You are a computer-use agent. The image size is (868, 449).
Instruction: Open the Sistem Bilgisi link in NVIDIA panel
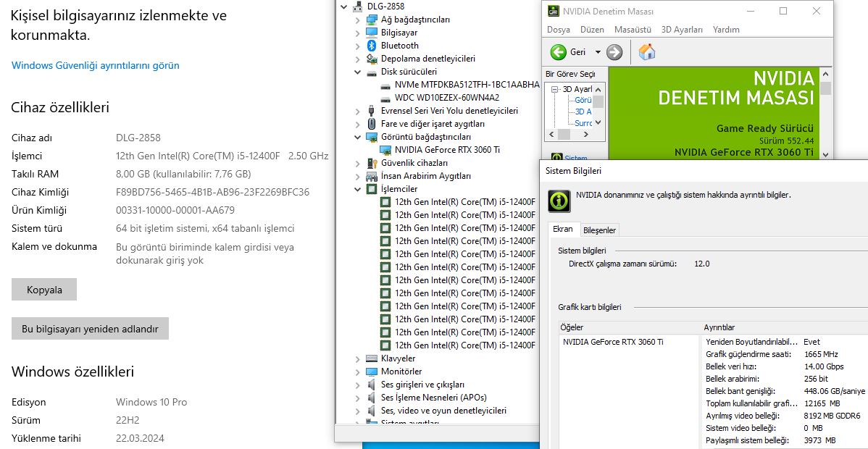[x=576, y=159]
